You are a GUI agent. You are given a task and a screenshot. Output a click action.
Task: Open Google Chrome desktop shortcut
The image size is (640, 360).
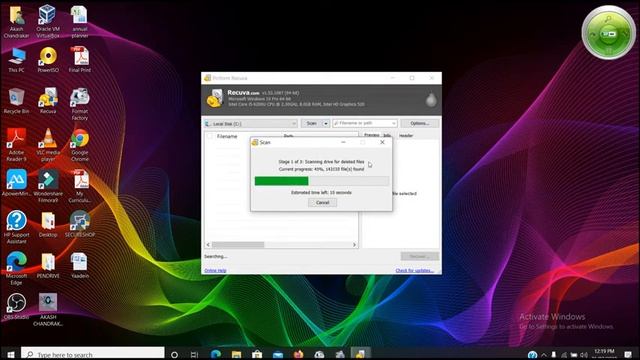tap(80, 145)
